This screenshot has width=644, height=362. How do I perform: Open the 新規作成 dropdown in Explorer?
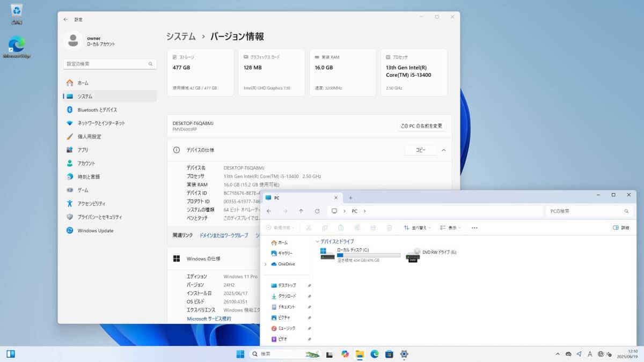coord(280,227)
